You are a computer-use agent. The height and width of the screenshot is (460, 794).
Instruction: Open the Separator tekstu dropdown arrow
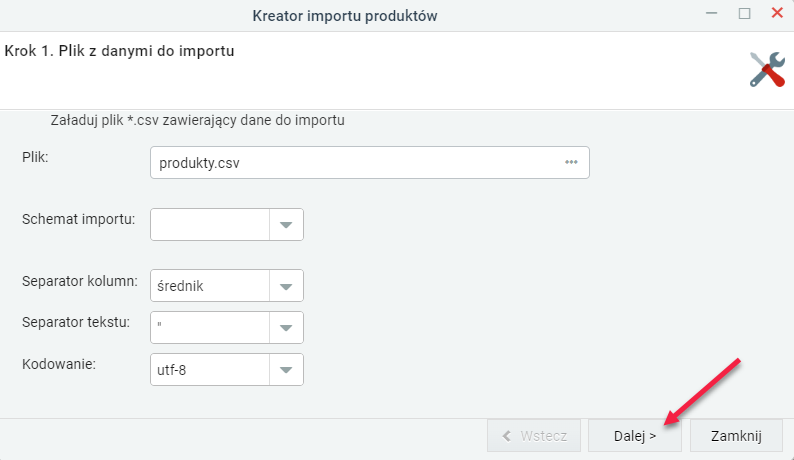coord(286,328)
